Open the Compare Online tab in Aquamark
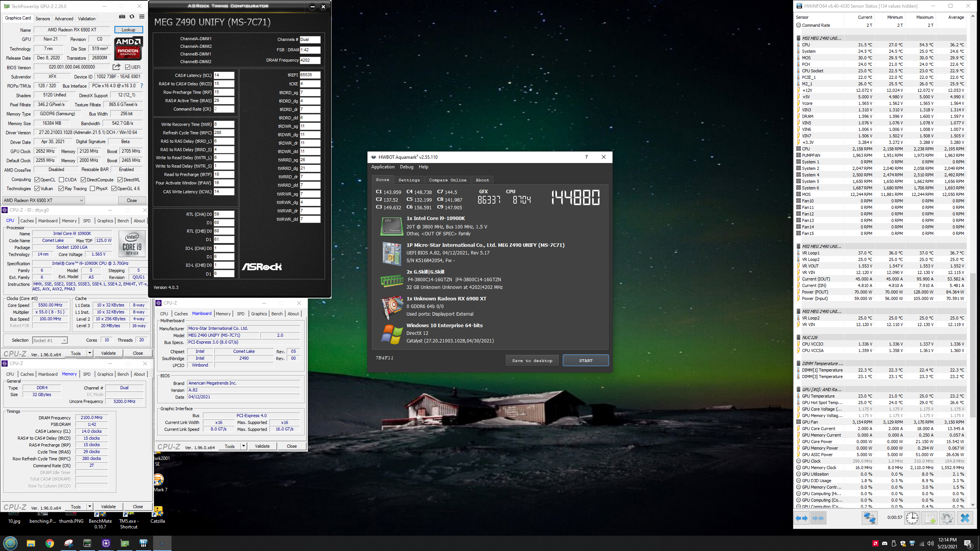Viewport: 980px width, 551px height. coord(448,180)
